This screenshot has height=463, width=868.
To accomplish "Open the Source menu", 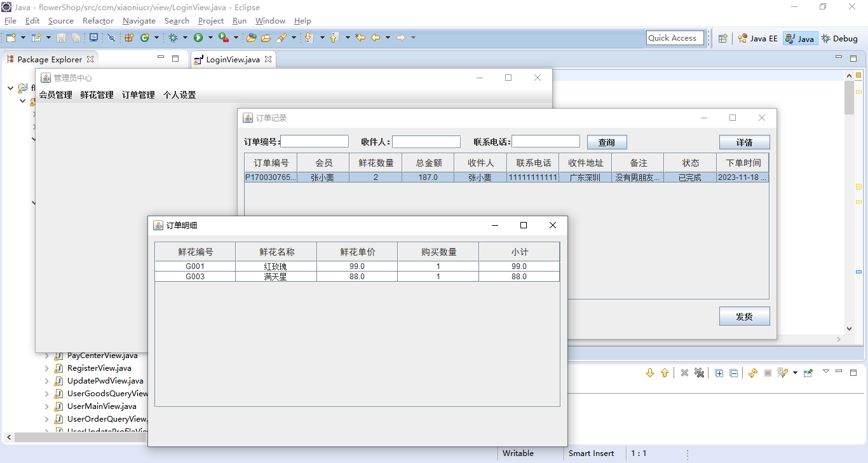I will pos(61,21).
